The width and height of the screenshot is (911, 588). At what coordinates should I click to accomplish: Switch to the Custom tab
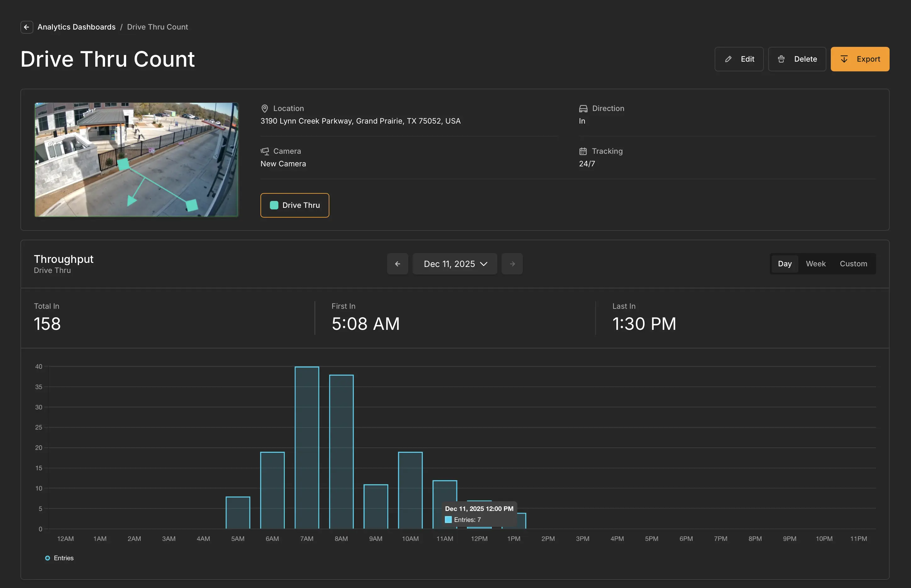(x=854, y=263)
